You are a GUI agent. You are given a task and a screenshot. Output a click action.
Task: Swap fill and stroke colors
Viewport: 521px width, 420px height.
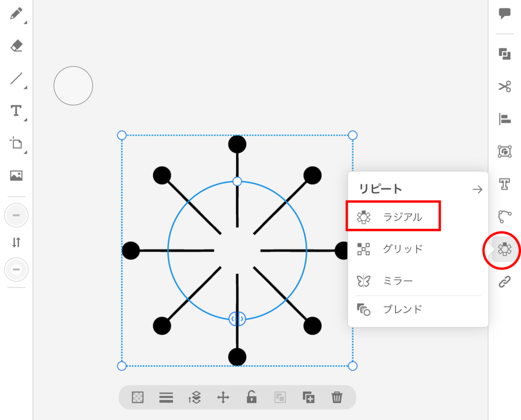point(16,243)
